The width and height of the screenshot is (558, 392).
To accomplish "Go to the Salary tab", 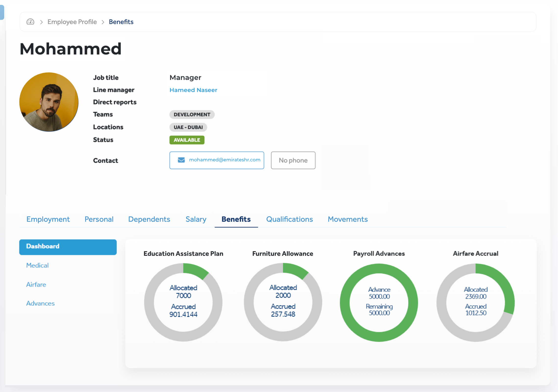I will click(x=196, y=219).
